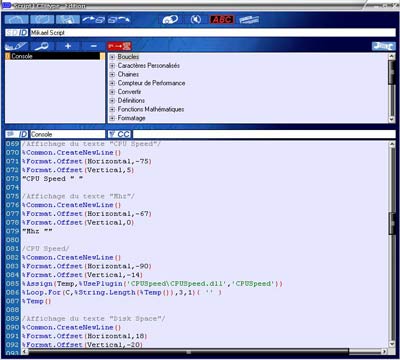This screenshot has height=360, width=400.
Task: Click the red arrow transfer icon
Action: pyautogui.click(x=119, y=46)
